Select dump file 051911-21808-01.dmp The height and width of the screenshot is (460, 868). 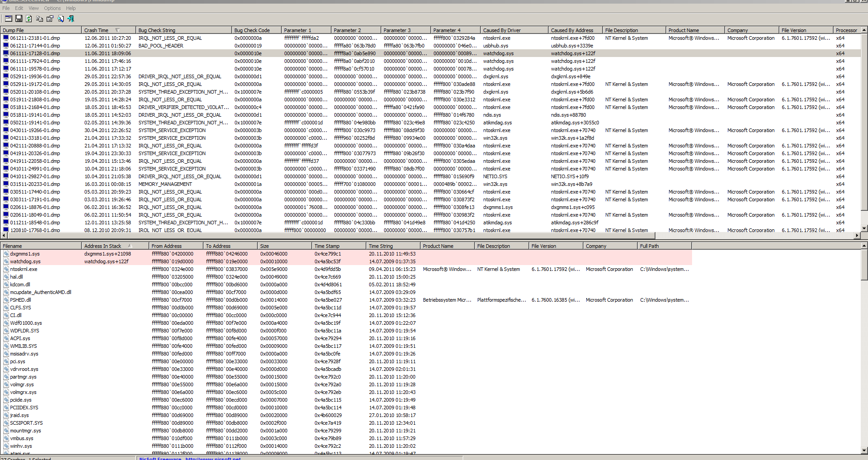click(35, 100)
